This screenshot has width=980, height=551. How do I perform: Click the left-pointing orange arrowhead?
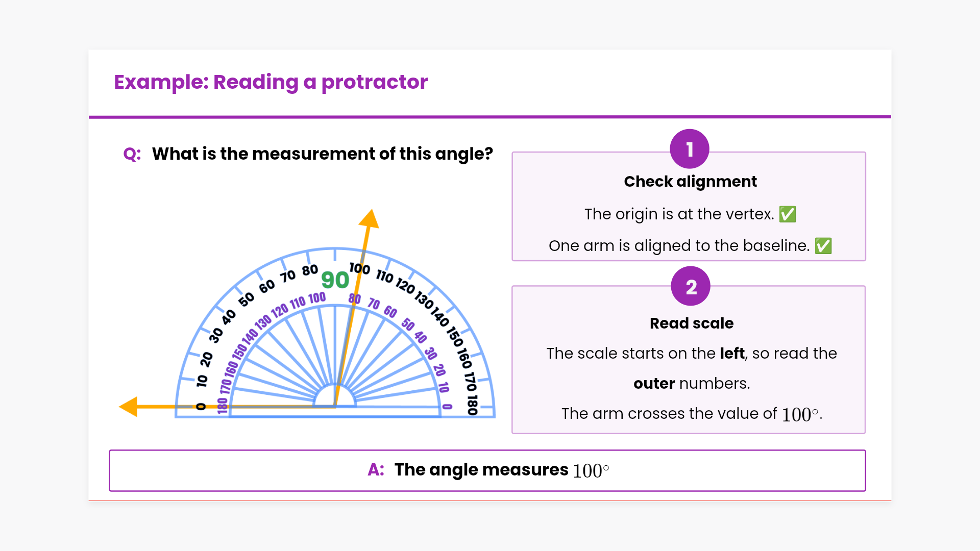click(x=129, y=407)
